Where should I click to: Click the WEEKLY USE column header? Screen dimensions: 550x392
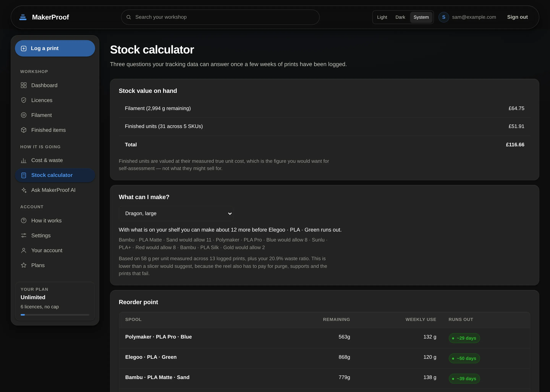coord(421,319)
